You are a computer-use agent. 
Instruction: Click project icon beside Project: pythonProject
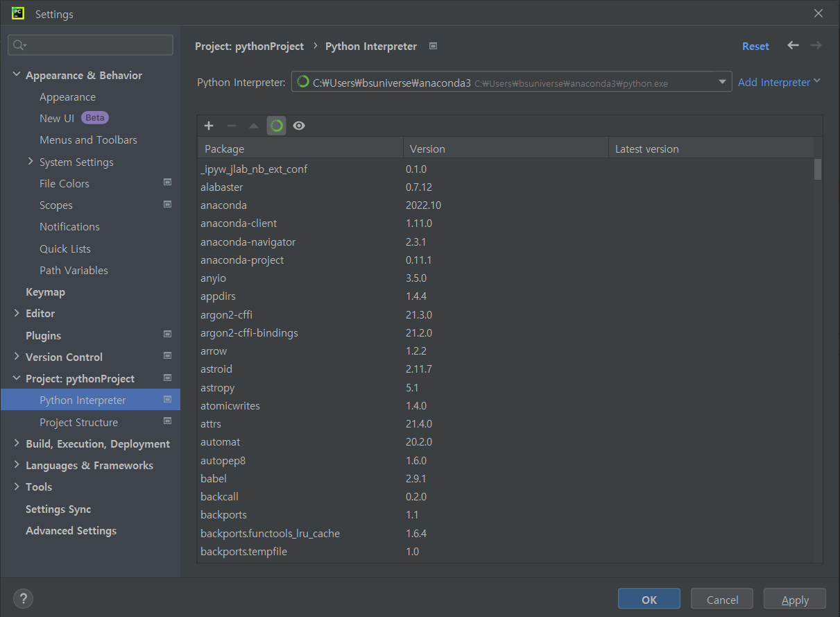pos(167,378)
